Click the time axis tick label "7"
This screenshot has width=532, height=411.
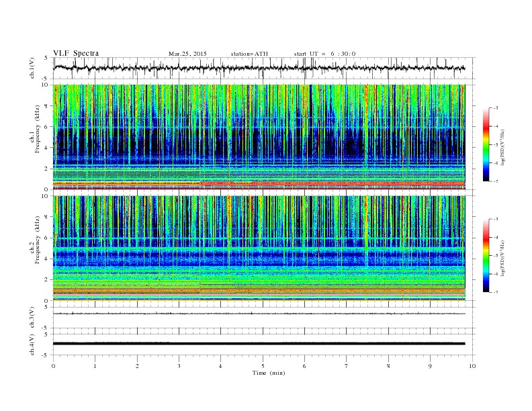347,366
